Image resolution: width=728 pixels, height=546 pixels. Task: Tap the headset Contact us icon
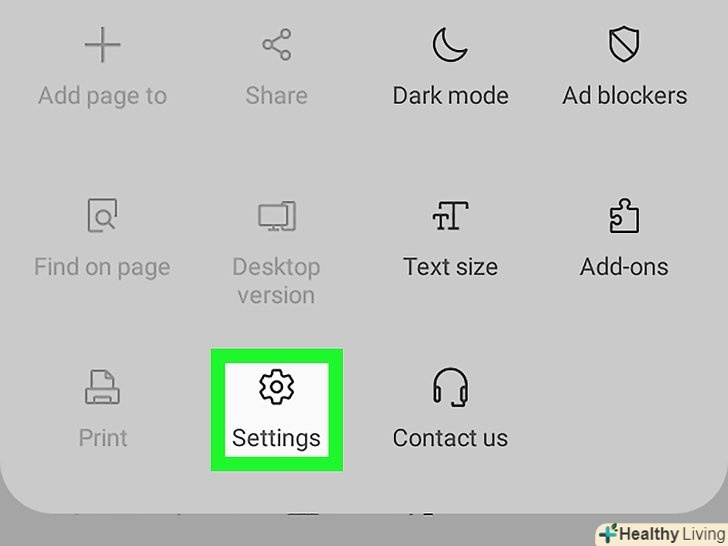coord(450,387)
